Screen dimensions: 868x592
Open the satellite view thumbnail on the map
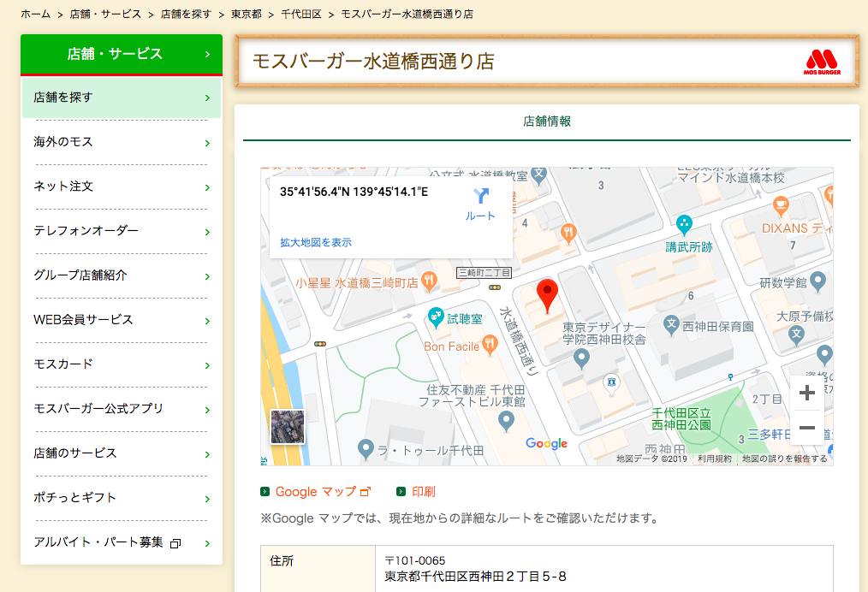tap(287, 427)
